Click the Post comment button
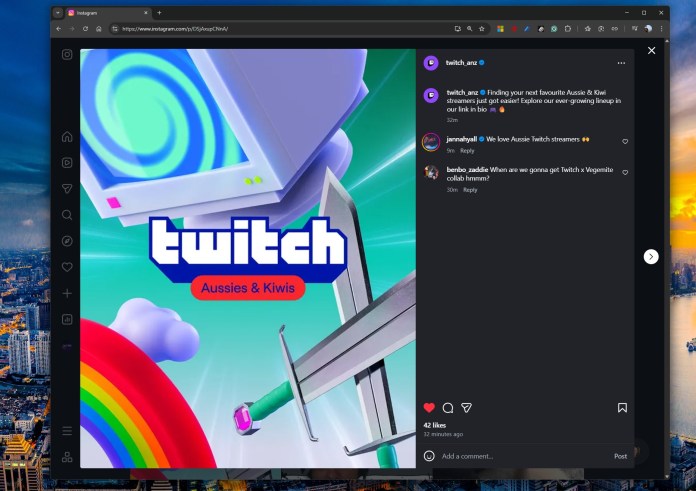The image size is (696, 491). pos(620,456)
